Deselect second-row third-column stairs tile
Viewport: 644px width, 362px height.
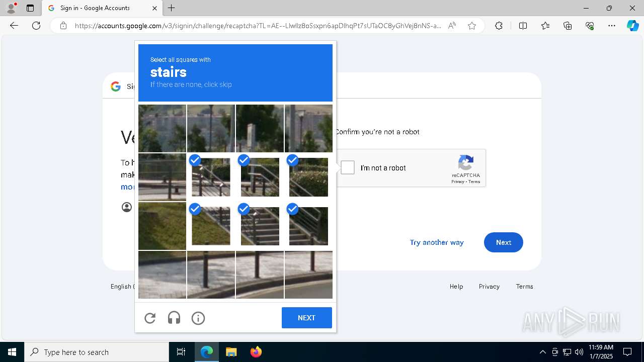[x=260, y=177]
